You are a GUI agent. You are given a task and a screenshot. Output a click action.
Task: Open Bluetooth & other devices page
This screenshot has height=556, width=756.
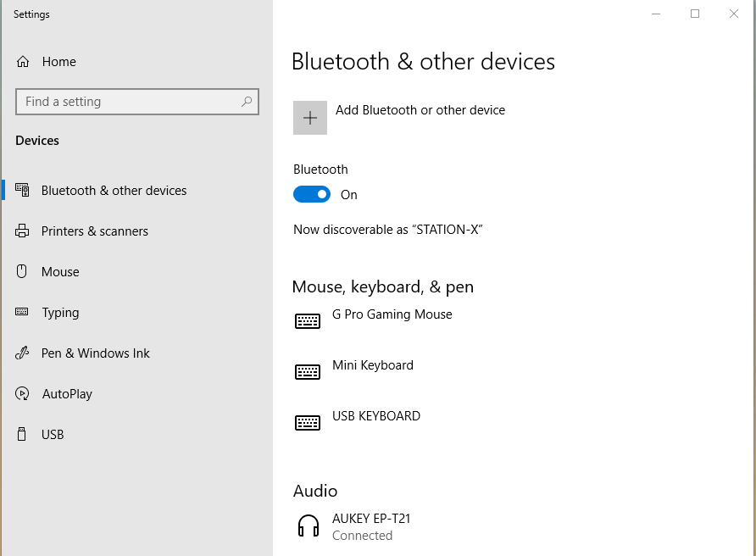(x=114, y=191)
